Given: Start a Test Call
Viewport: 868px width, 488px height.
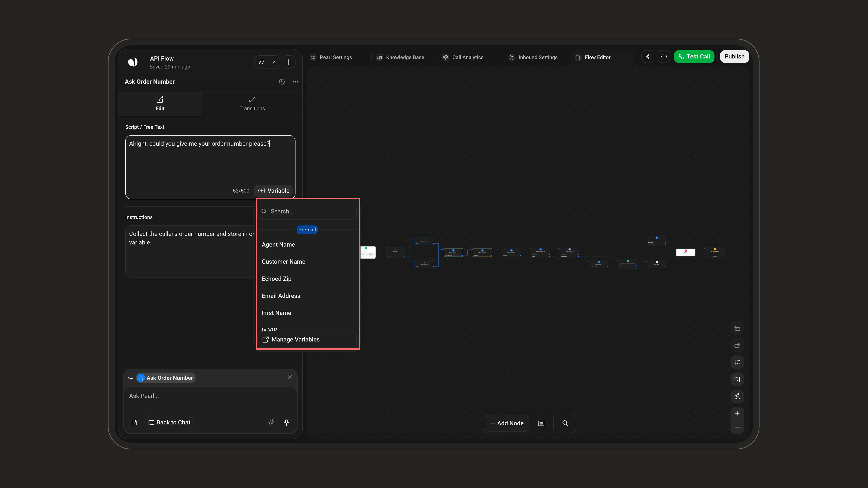Looking at the screenshot, I should point(694,57).
